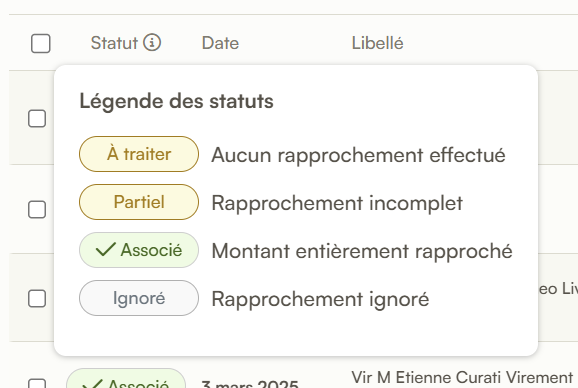Click the text Aucun rapprochement effectué
This screenshot has width=578, height=388.
pos(358,155)
